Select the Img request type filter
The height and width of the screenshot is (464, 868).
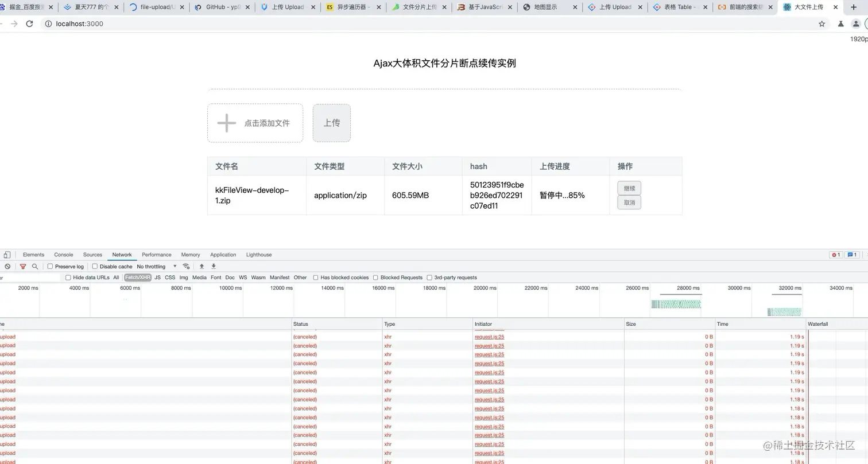tap(184, 278)
